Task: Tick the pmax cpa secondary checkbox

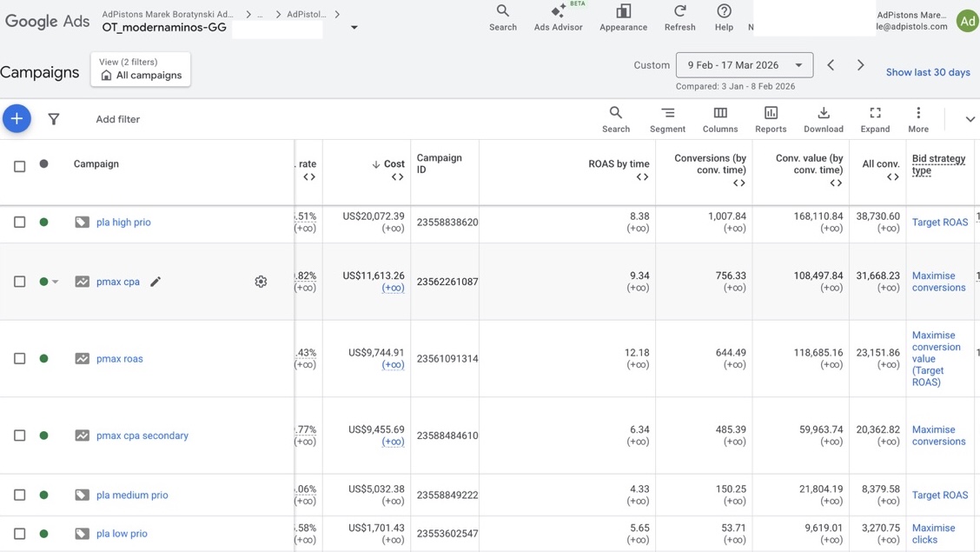Action: (x=19, y=436)
